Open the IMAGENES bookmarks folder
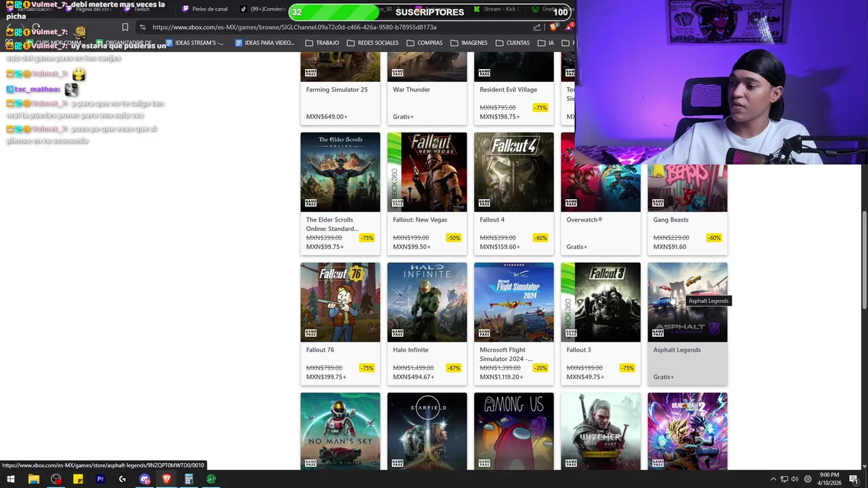 pos(469,43)
